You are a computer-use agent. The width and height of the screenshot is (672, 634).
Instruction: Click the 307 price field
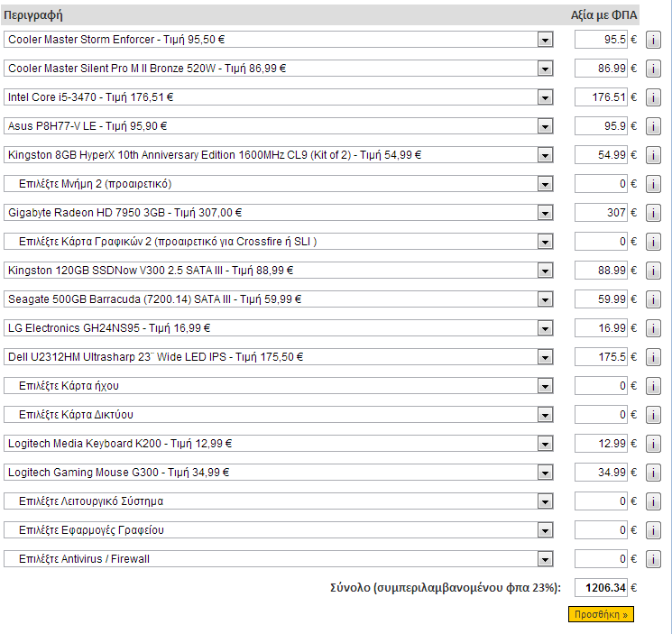click(x=601, y=213)
